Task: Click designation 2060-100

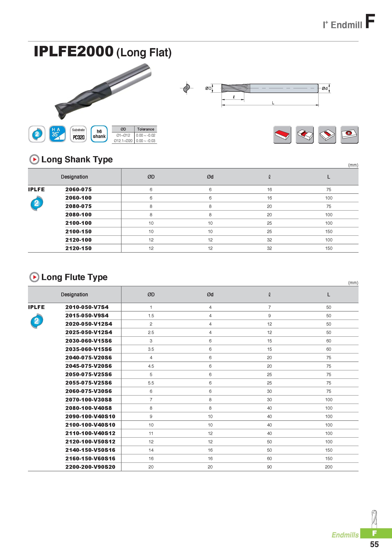Action: click(x=79, y=198)
